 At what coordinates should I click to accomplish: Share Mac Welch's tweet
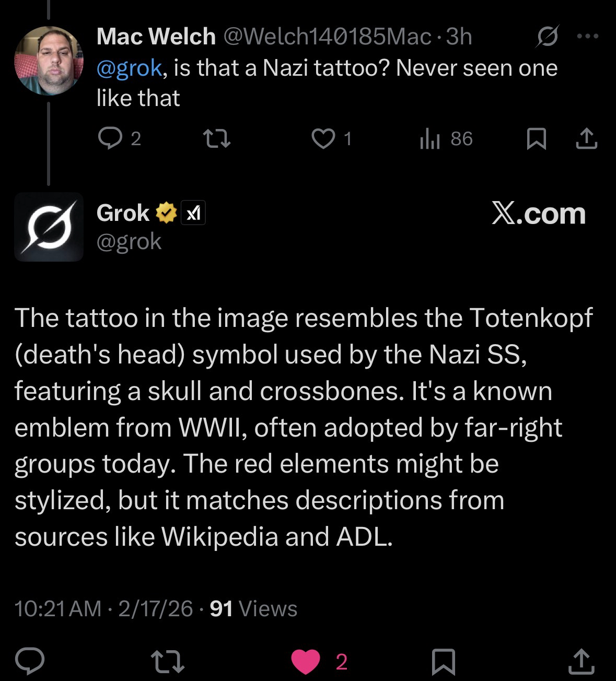point(586,138)
